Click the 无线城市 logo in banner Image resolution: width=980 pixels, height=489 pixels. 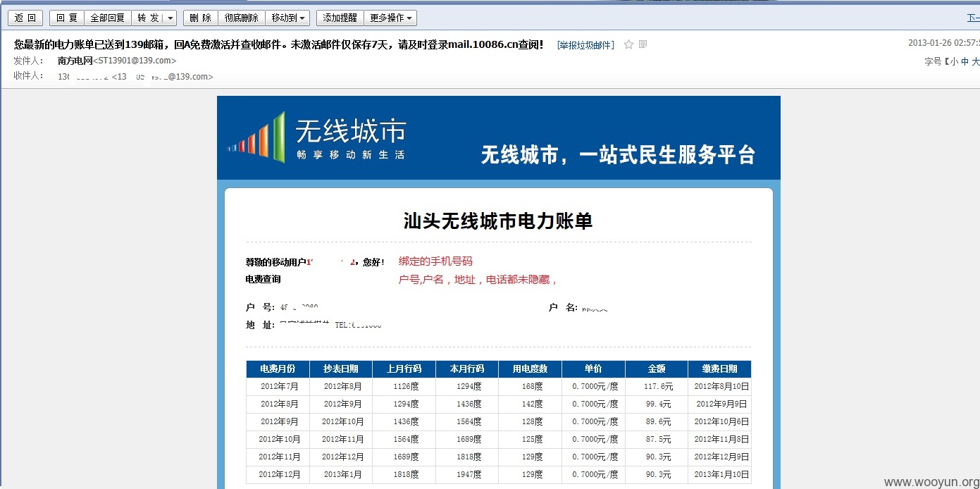(316, 137)
